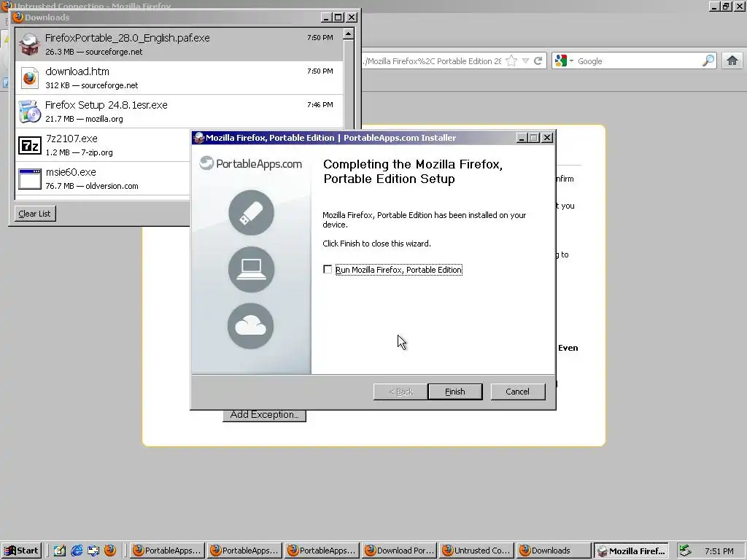This screenshot has width=747, height=560.
Task: Check Run Mozilla Firefox, Portable Edition box
Action: (x=328, y=270)
